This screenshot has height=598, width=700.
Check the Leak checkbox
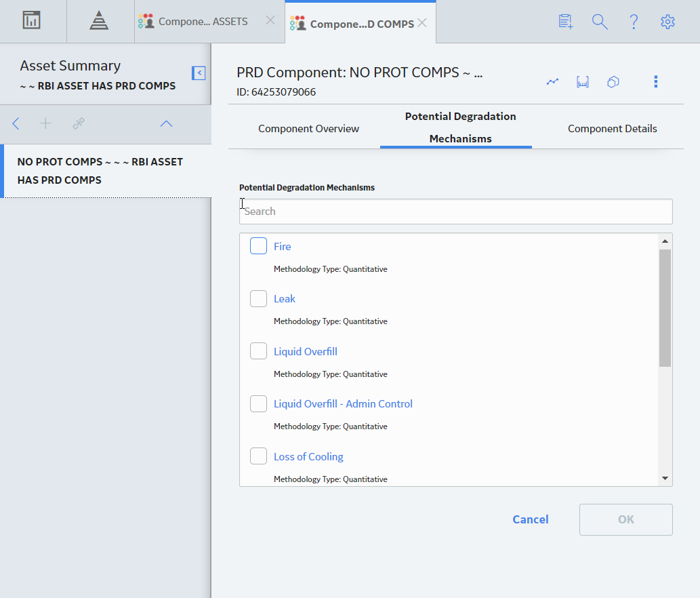[x=258, y=299]
